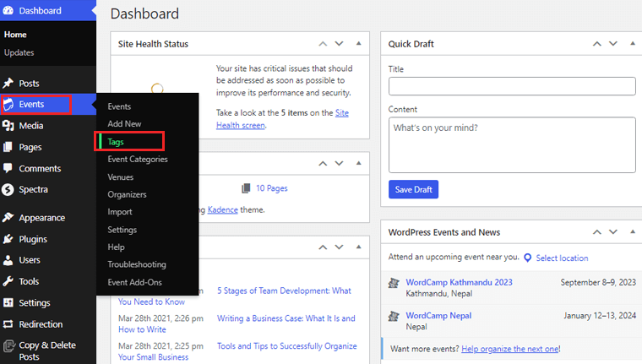Collapse the Site Health Status panel
642x364 pixels.
point(359,43)
